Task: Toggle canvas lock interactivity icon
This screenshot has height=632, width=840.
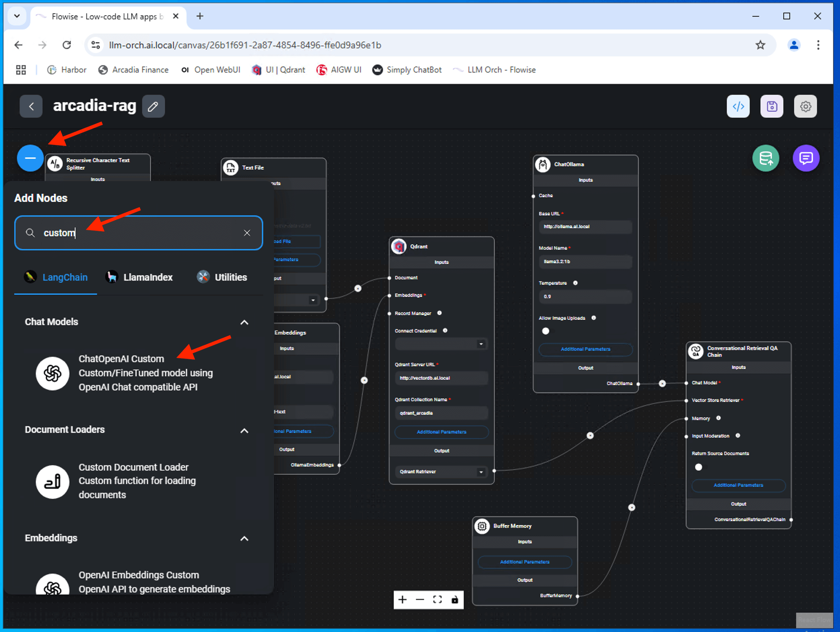Action: click(455, 600)
